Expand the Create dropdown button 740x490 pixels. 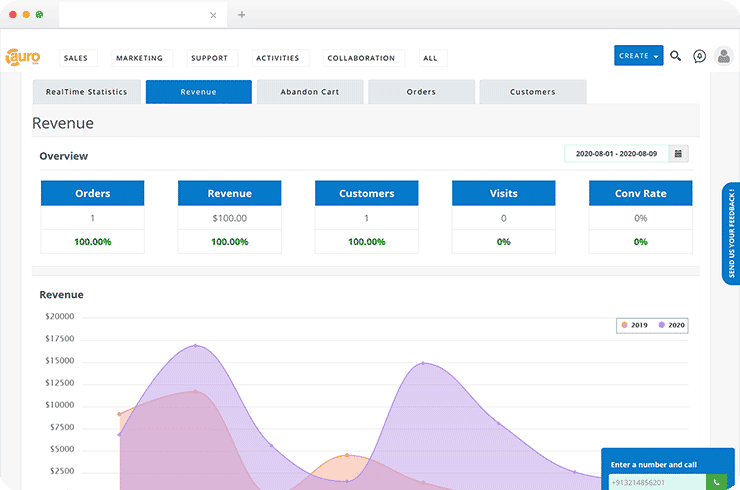638,56
